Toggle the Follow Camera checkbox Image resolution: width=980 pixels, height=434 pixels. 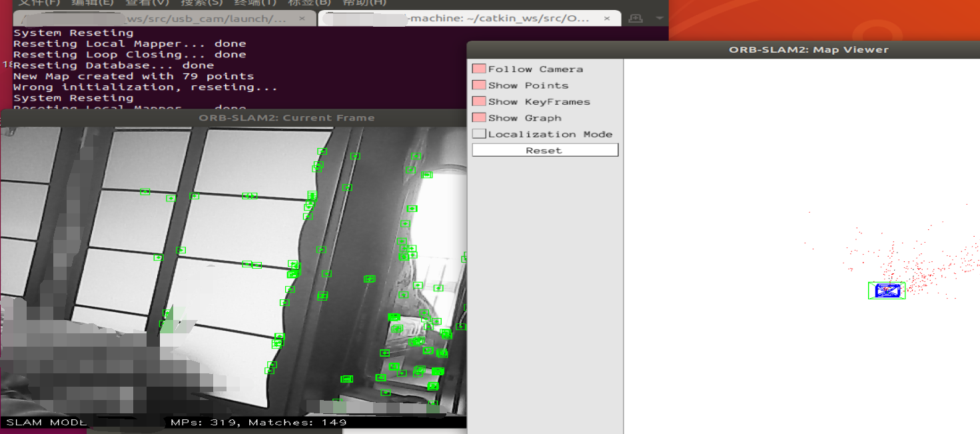click(x=479, y=69)
